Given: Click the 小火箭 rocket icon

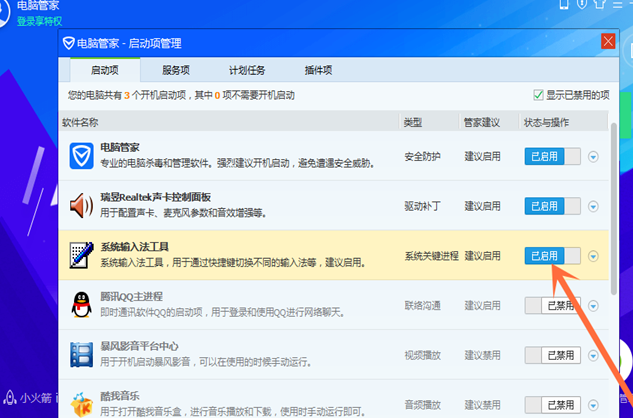Looking at the screenshot, I should 10,396.
